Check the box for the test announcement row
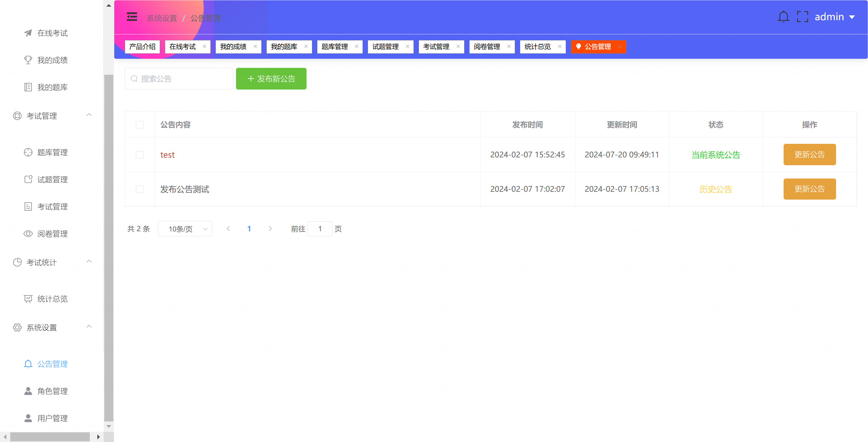 140,155
